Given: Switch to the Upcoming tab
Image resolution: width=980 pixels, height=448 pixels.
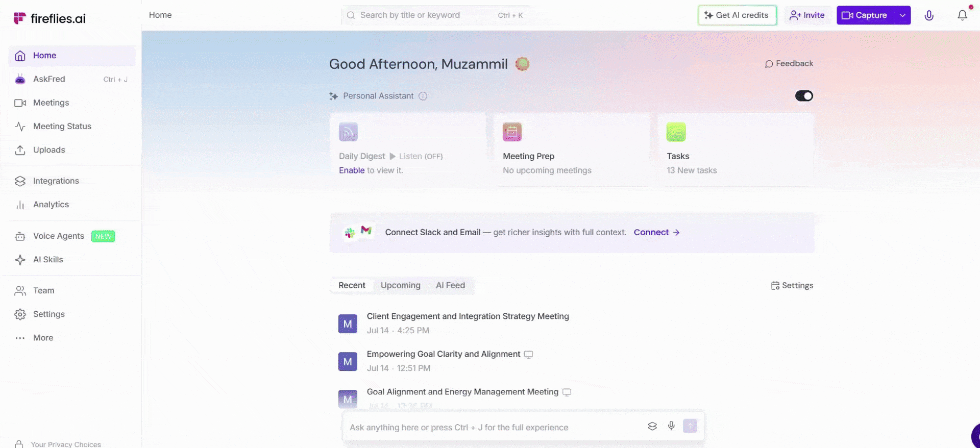Looking at the screenshot, I should click(x=401, y=285).
